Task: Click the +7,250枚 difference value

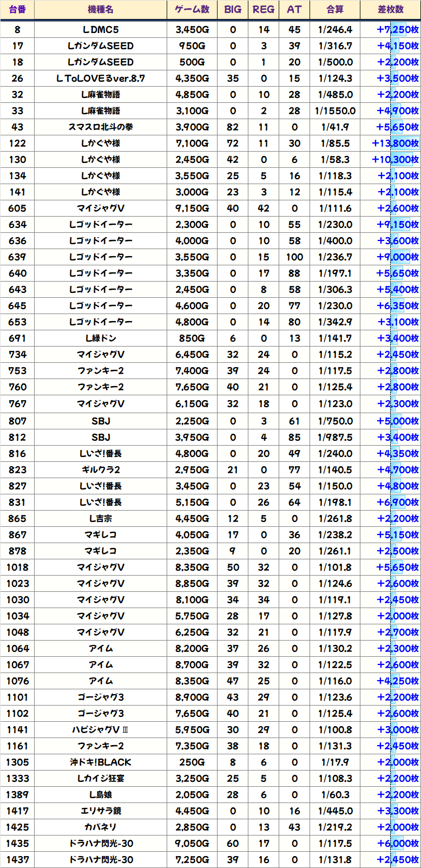Action: (x=398, y=30)
